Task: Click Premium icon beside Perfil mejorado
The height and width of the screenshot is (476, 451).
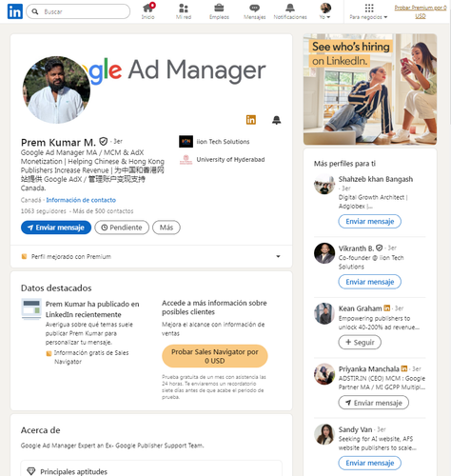Action: click(24, 256)
